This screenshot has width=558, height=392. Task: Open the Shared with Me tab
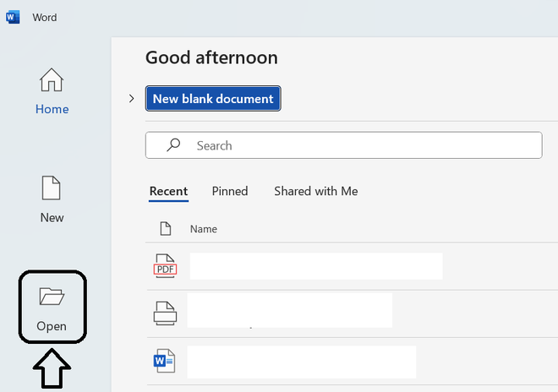click(x=315, y=192)
